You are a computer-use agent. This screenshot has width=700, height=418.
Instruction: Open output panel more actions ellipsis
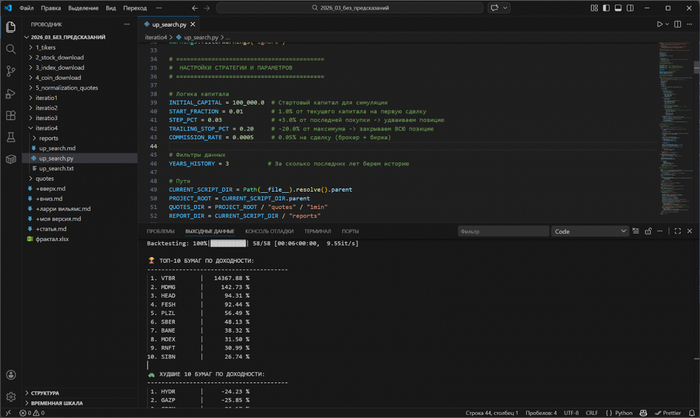point(660,231)
